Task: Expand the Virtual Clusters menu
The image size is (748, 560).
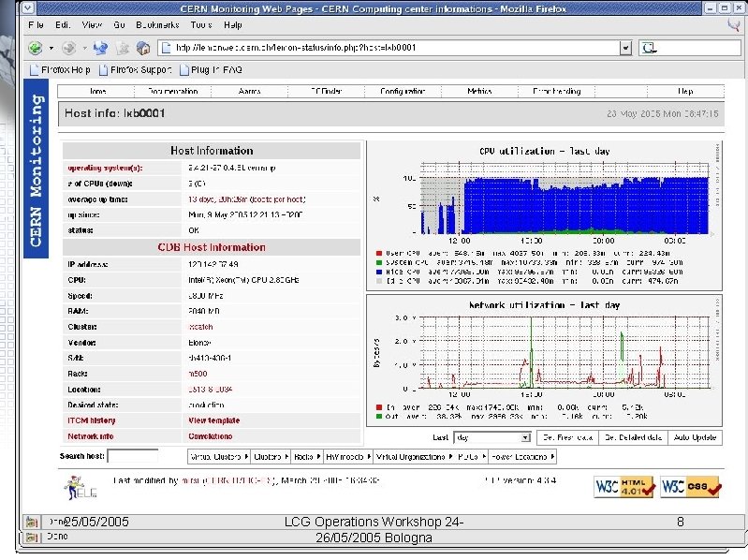Action: (218, 457)
